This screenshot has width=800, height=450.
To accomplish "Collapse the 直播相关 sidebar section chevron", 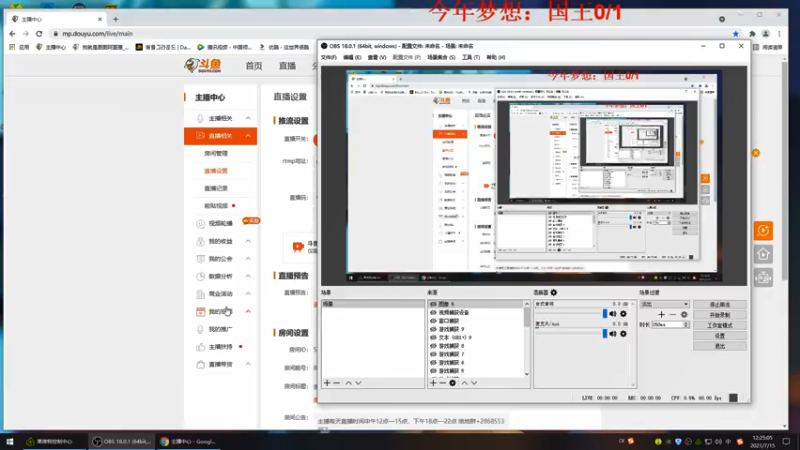I will [x=248, y=136].
